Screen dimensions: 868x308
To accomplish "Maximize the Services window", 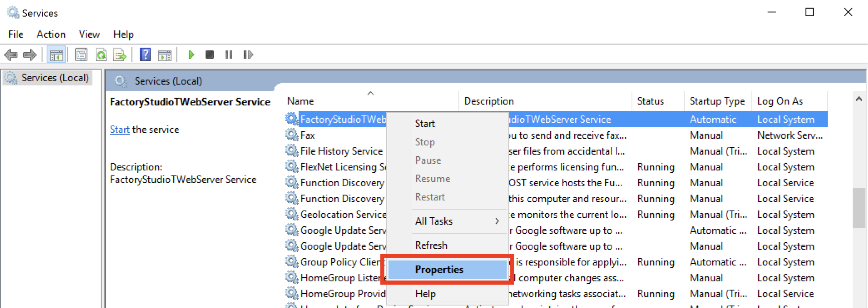I will click(810, 13).
